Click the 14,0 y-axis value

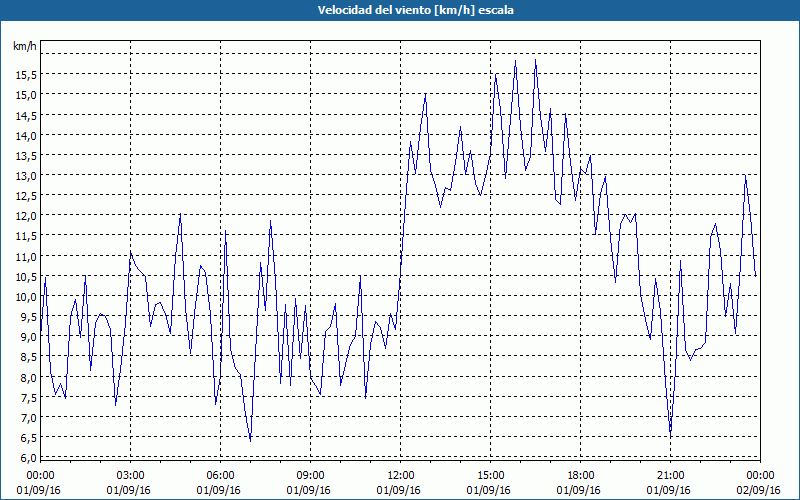tap(26, 135)
